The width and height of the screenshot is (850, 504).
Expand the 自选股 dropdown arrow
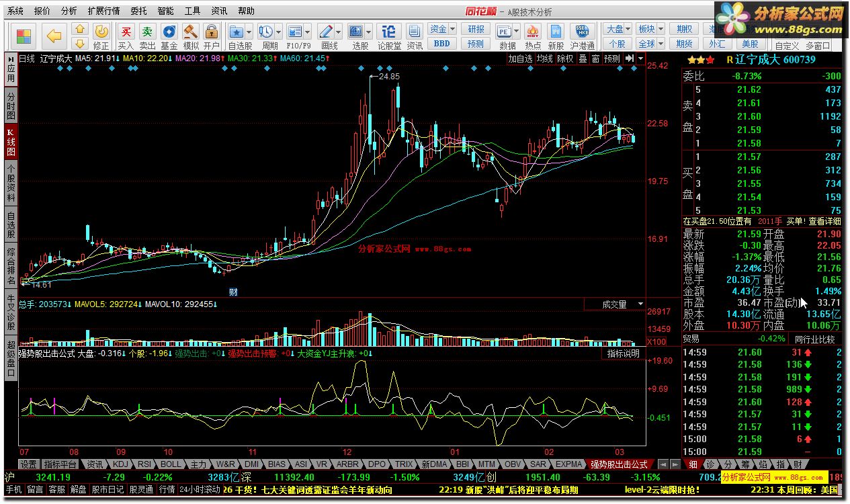[x=249, y=32]
